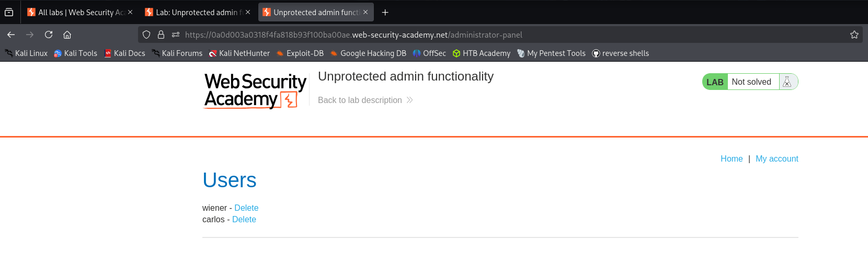Delete the wiener user

246,208
